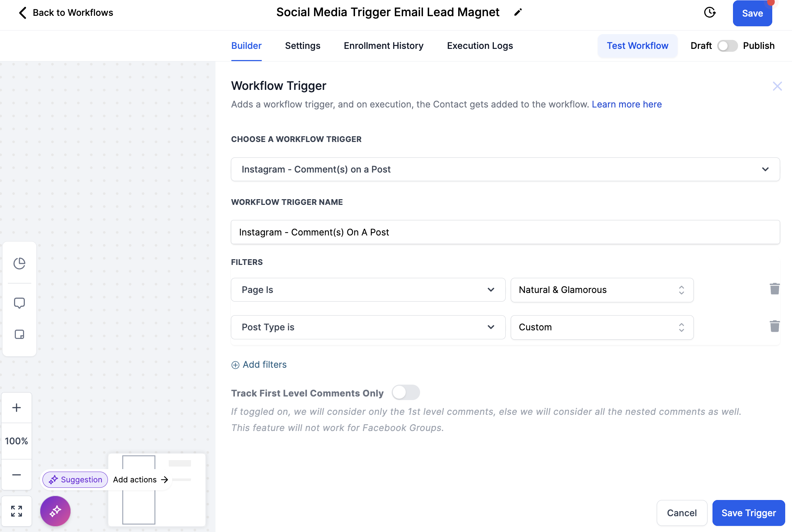This screenshot has height=532, width=792.
Task: Delete the Page Is filter
Action: (x=774, y=289)
